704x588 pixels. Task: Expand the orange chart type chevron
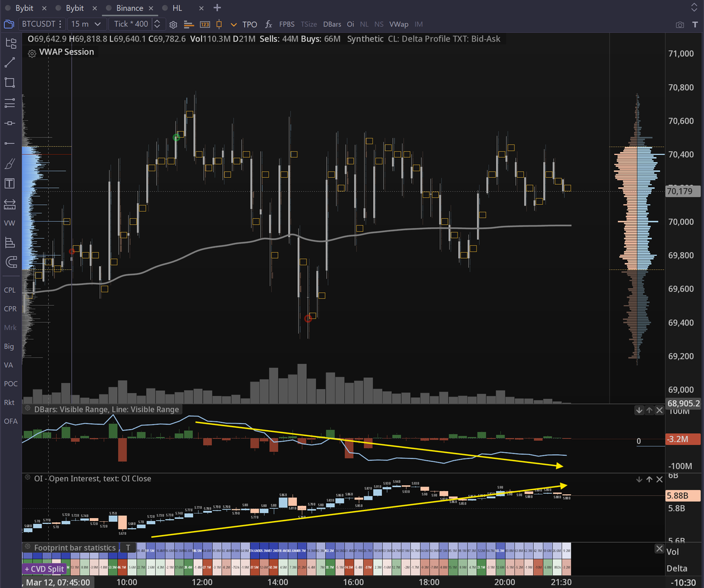click(234, 25)
